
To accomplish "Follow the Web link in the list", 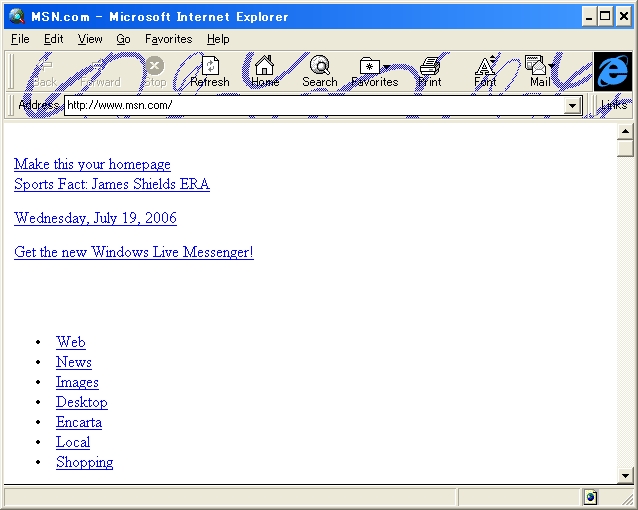I will (x=71, y=342).
